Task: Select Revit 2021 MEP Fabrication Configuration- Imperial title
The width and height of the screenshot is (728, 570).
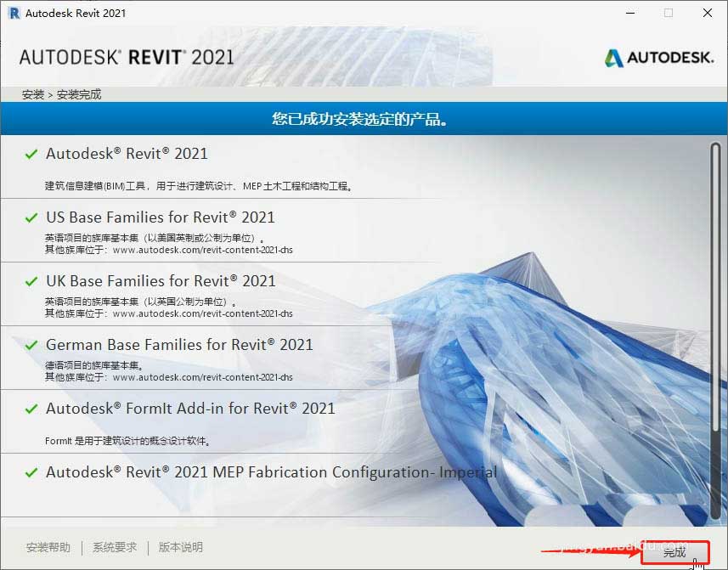Action: click(271, 472)
